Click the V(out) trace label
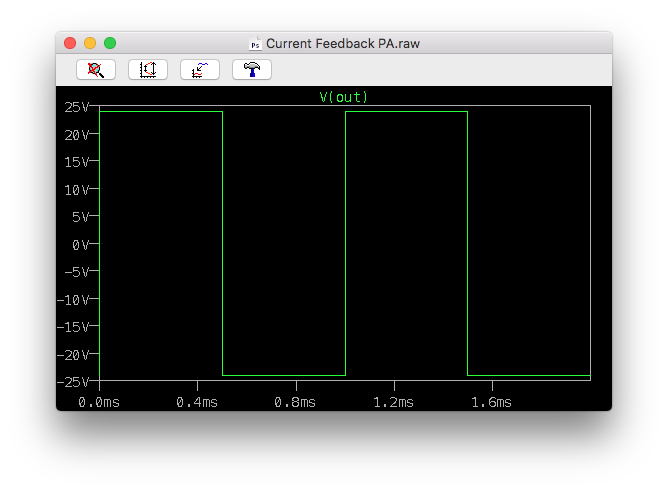The image size is (668, 491). (343, 97)
